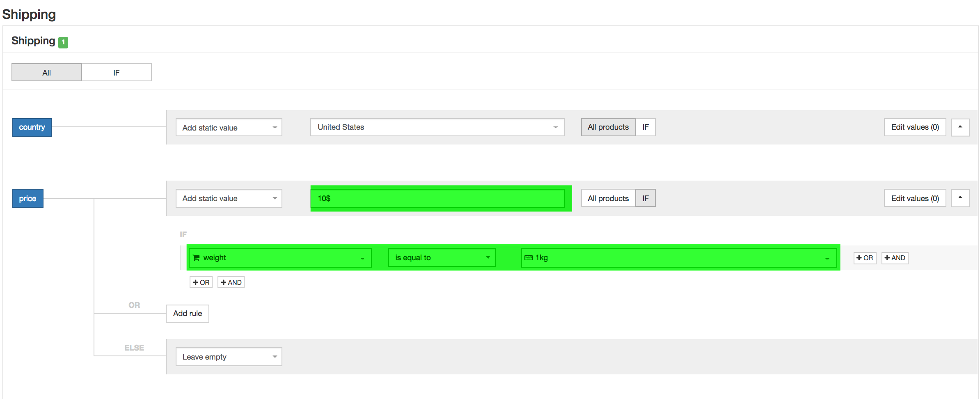The height and width of the screenshot is (399, 980).
Task: Click the blue country field tag
Action: point(32,127)
